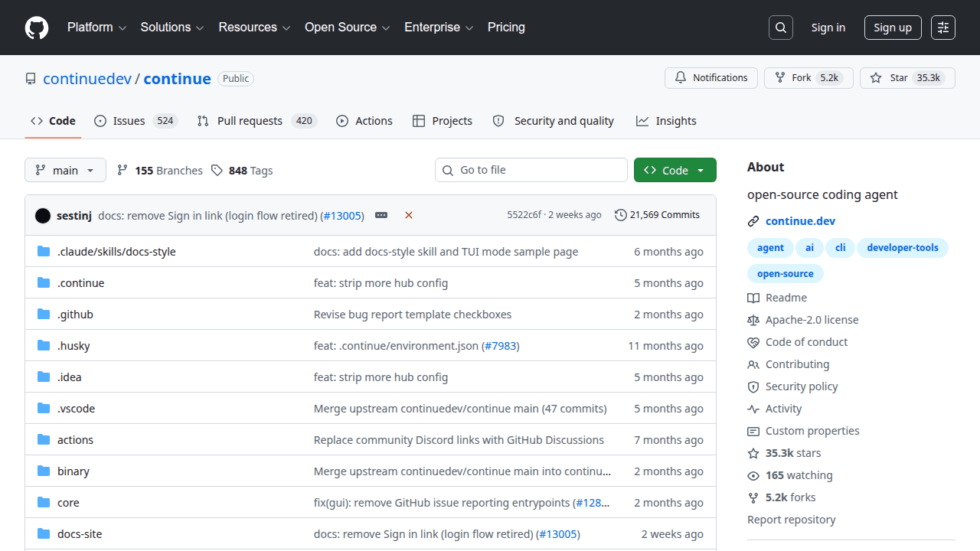Open the continuedev owner link
The image size is (980, 551).
click(87, 79)
